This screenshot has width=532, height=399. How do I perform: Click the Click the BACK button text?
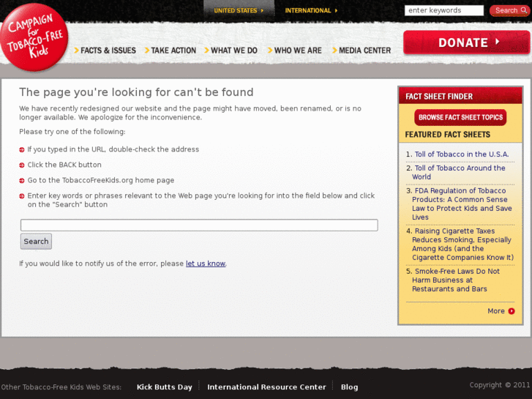[x=64, y=165]
